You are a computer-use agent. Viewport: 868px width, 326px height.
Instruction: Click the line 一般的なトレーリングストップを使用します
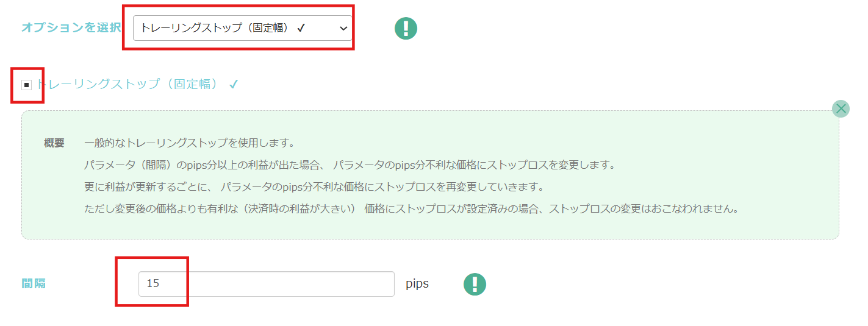coord(190,144)
